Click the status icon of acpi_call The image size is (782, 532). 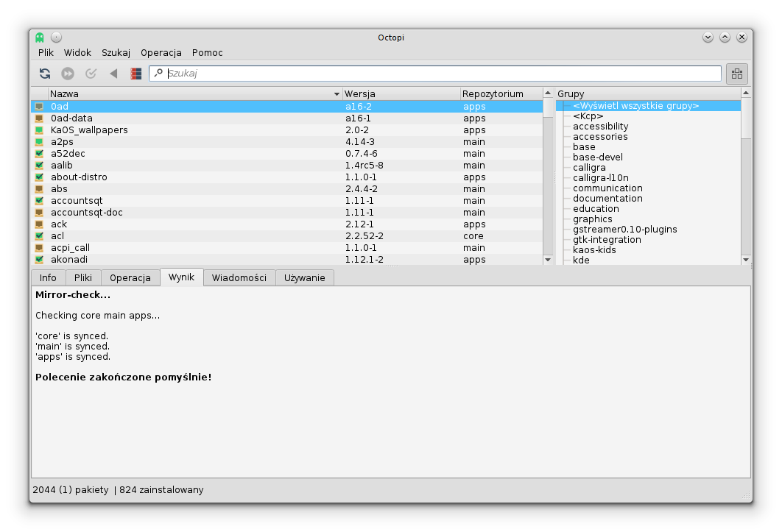[x=40, y=248]
